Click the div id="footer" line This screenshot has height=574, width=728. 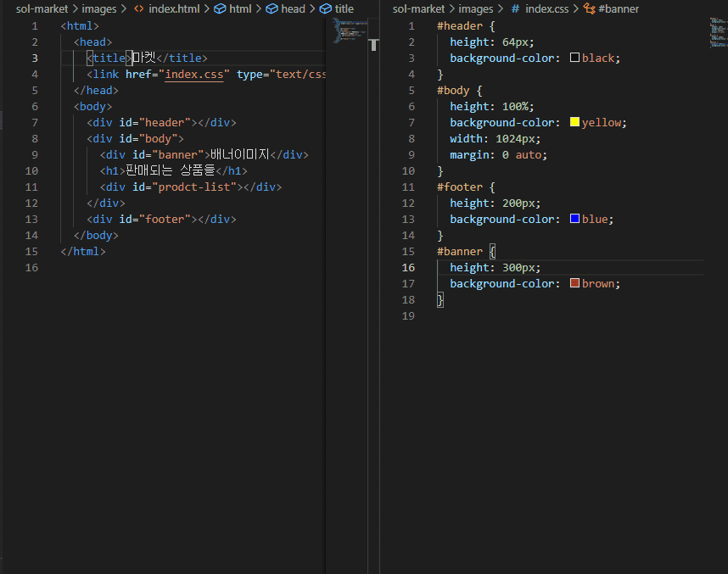[161, 219]
